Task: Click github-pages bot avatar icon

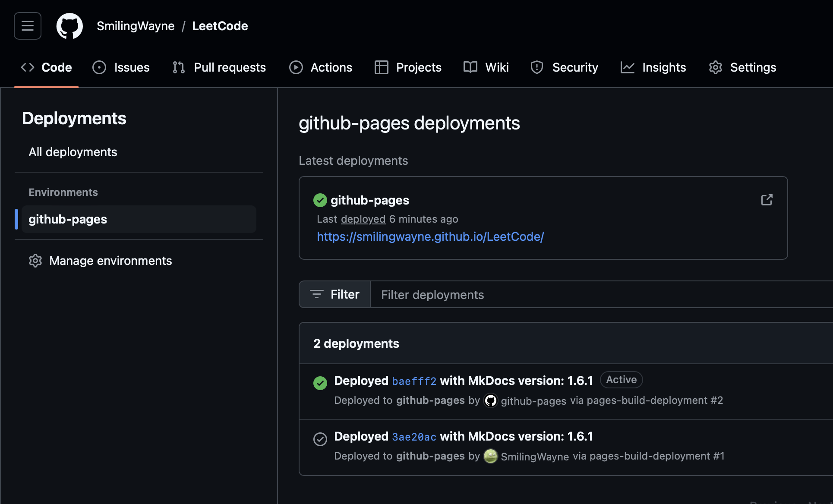Action: click(491, 401)
